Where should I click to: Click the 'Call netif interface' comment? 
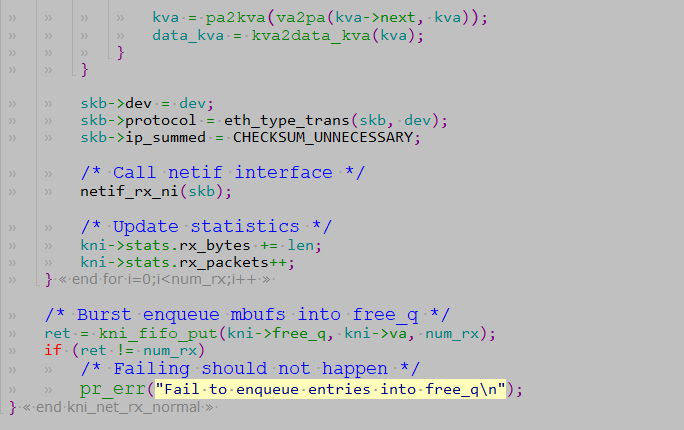pyautogui.click(x=222, y=173)
